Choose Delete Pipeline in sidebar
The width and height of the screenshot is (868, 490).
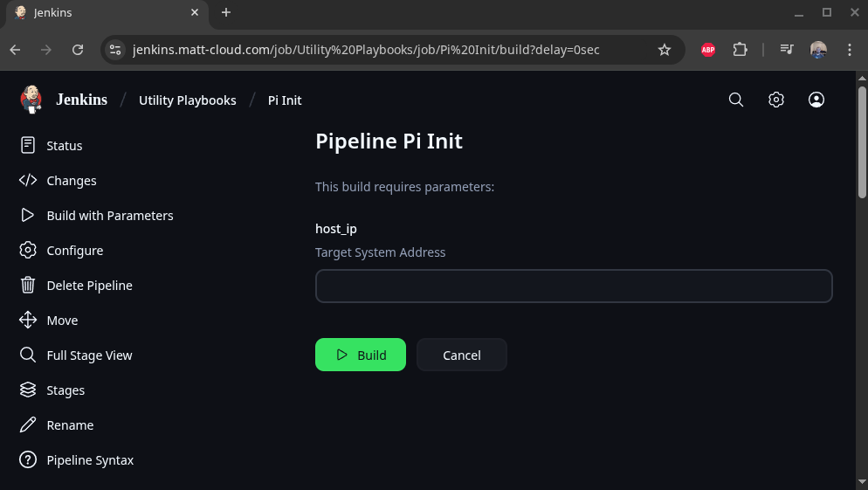tap(89, 286)
